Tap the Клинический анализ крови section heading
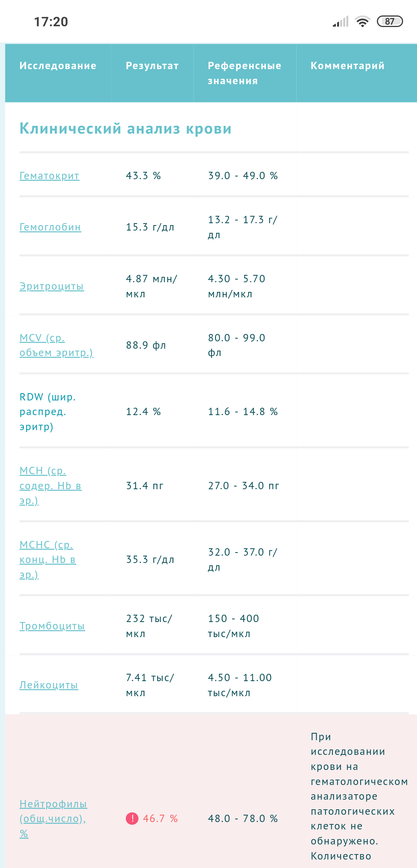This screenshot has width=417, height=868. (x=125, y=129)
